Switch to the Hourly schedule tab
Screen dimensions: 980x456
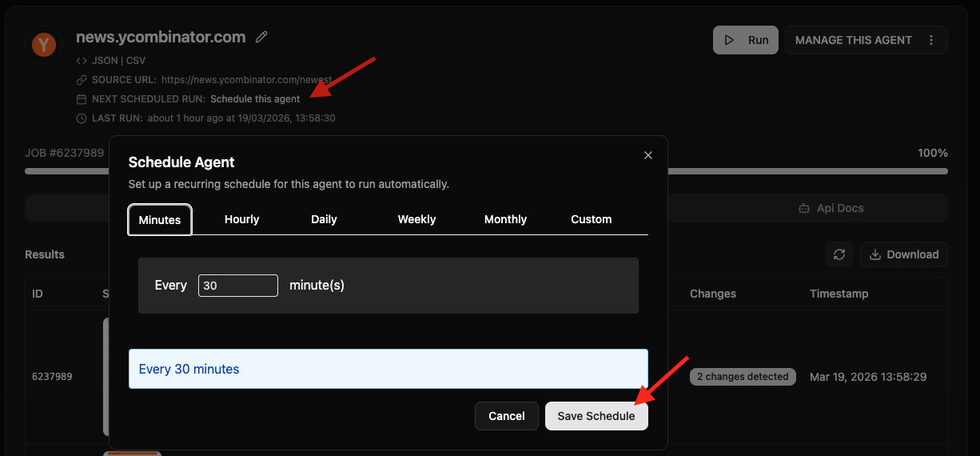tap(241, 219)
